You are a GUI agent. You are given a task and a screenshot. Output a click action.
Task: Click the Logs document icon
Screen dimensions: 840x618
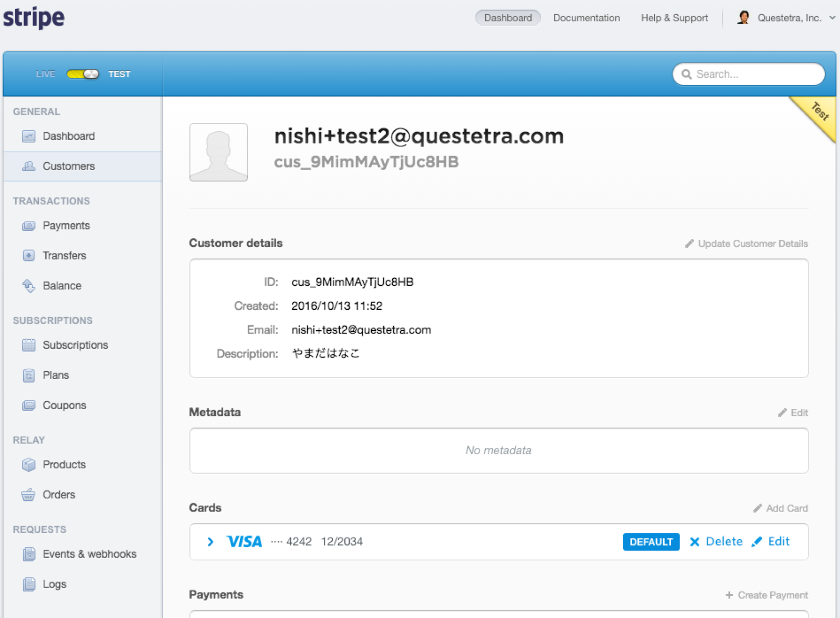click(29, 584)
